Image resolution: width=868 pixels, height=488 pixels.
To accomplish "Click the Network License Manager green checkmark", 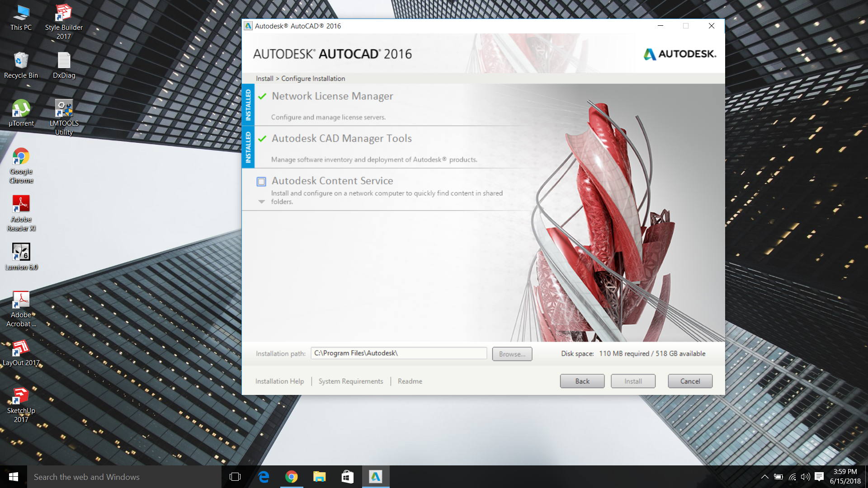I will 262,96.
